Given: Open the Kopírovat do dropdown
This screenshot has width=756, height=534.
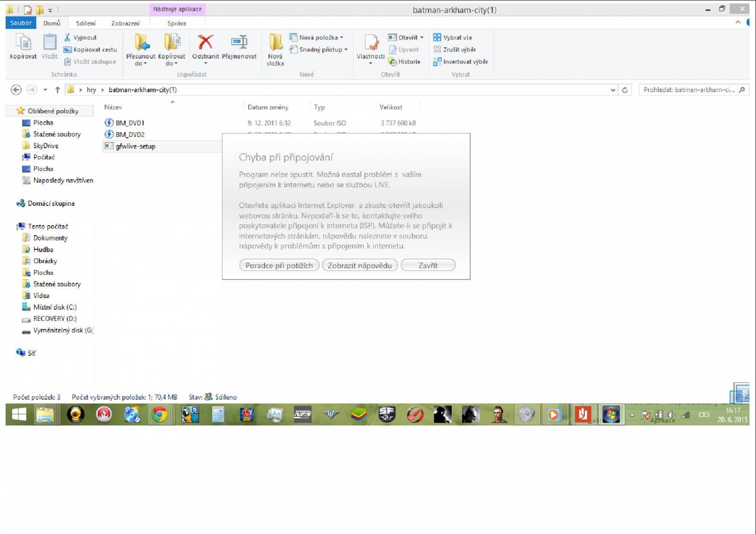Looking at the screenshot, I should pyautogui.click(x=172, y=49).
